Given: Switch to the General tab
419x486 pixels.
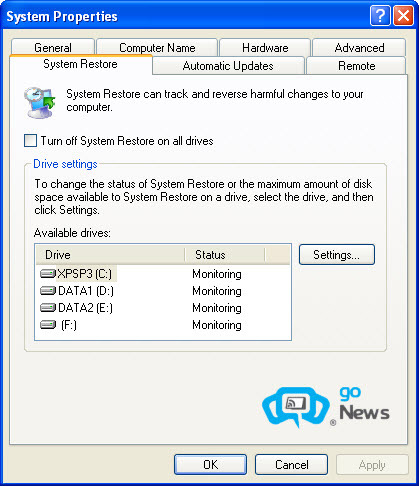Looking at the screenshot, I should (53, 48).
